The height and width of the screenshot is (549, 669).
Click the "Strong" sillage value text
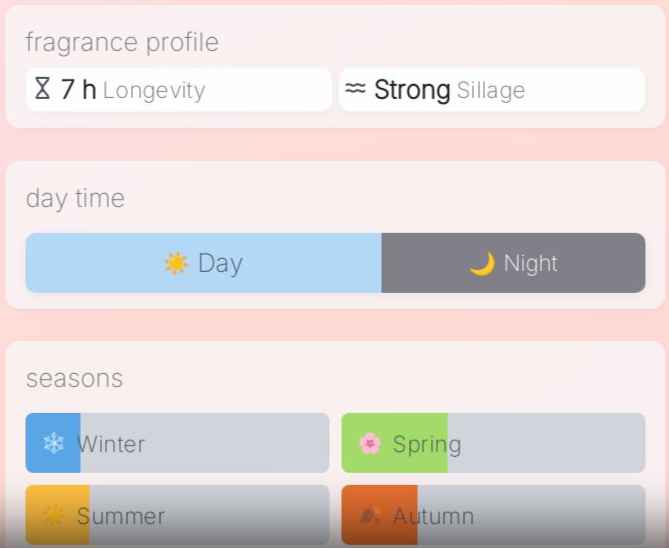click(x=412, y=90)
